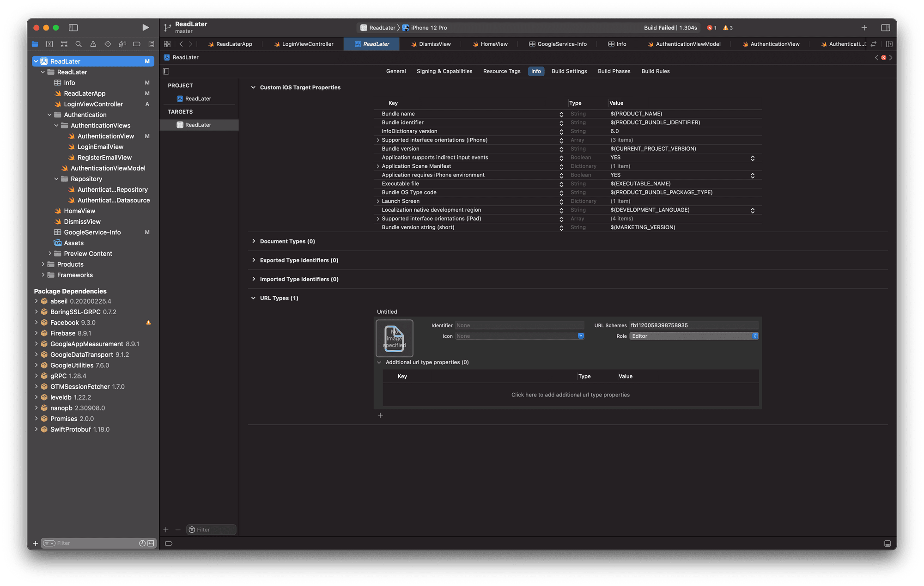Expand the Frameworks group
The width and height of the screenshot is (924, 586).
[x=43, y=275]
